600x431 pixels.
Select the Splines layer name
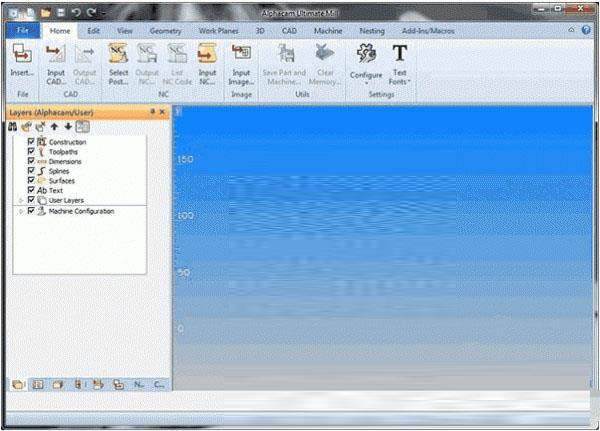[x=59, y=171]
